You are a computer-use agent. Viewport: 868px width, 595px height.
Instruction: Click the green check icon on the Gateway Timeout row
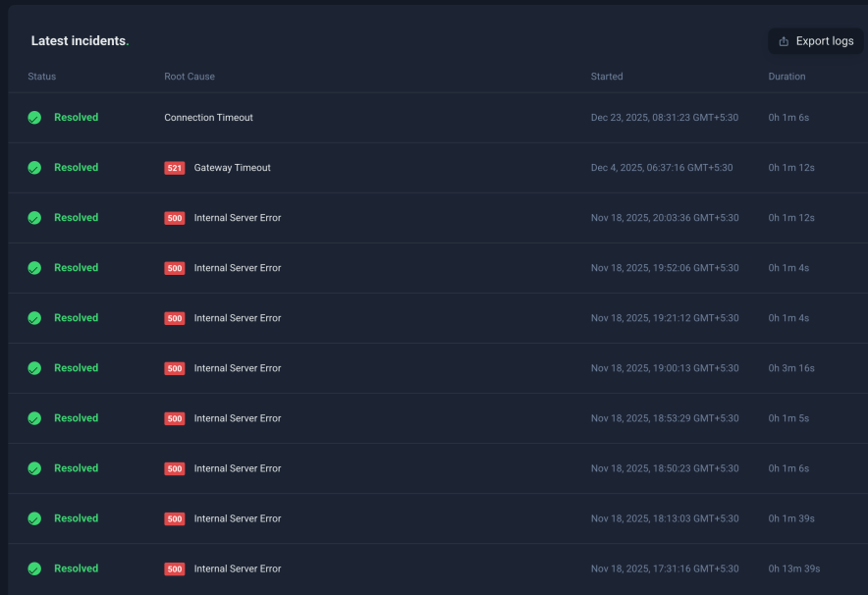[34, 167]
